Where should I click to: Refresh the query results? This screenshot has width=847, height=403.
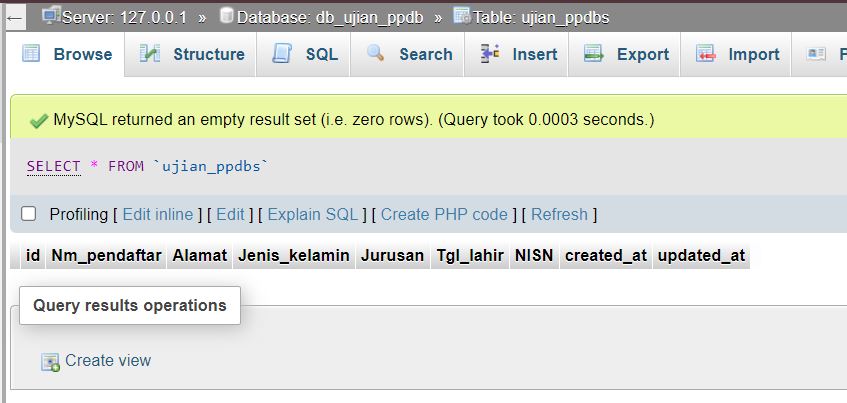point(559,214)
